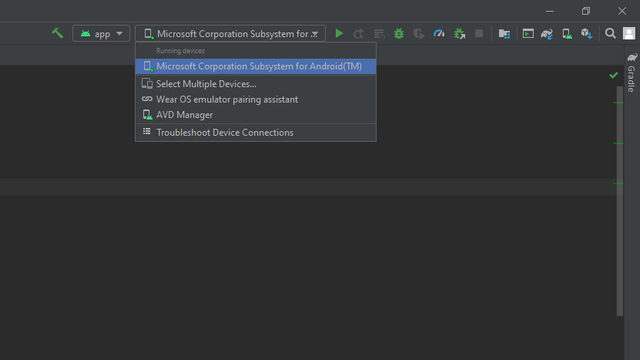Image resolution: width=640 pixels, height=360 pixels.
Task: Run app with Coverage icon
Action: point(419,33)
